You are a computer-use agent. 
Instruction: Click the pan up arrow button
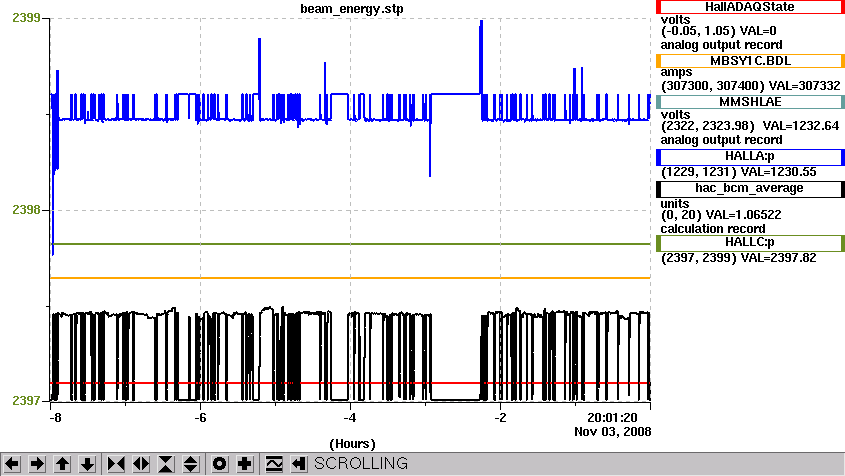[x=62, y=464]
